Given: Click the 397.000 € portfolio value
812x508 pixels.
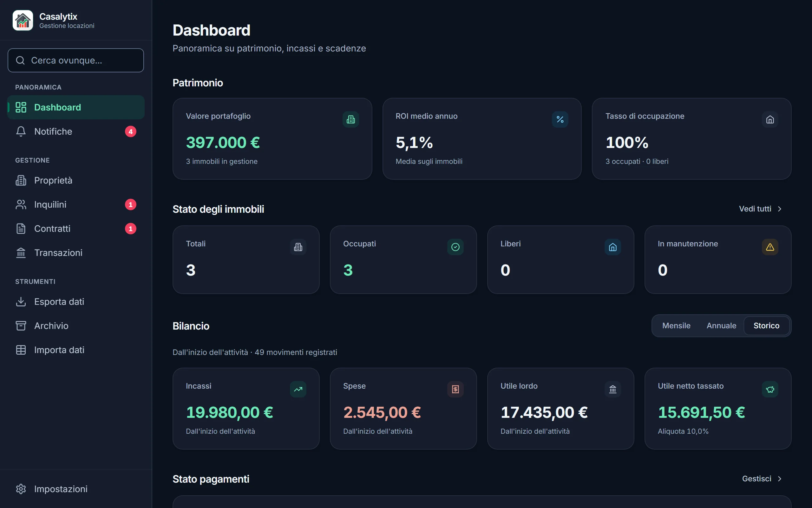Looking at the screenshot, I should point(223,143).
